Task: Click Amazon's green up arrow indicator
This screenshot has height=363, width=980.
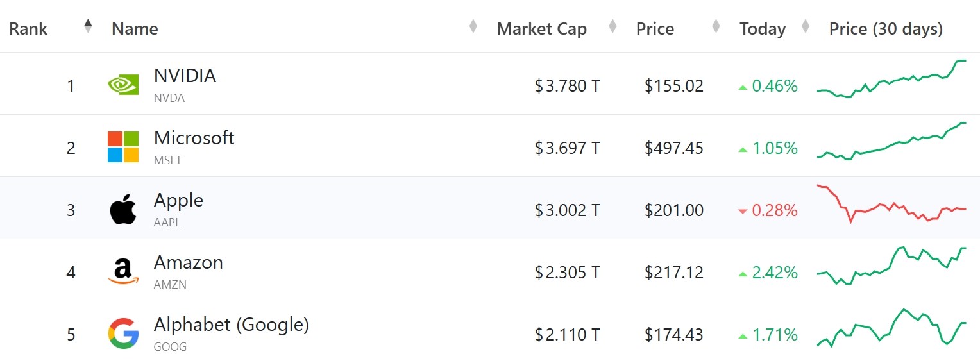Action: pos(743,274)
